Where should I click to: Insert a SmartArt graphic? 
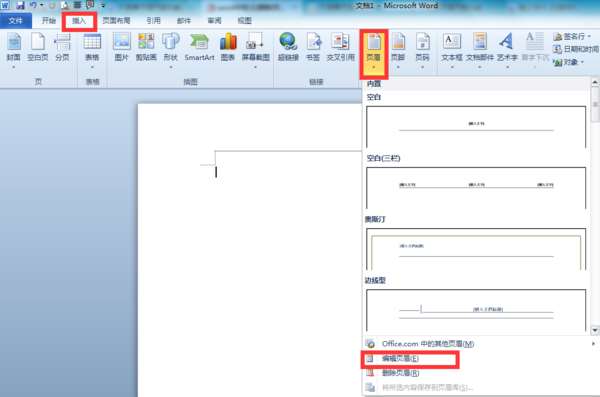tap(199, 48)
